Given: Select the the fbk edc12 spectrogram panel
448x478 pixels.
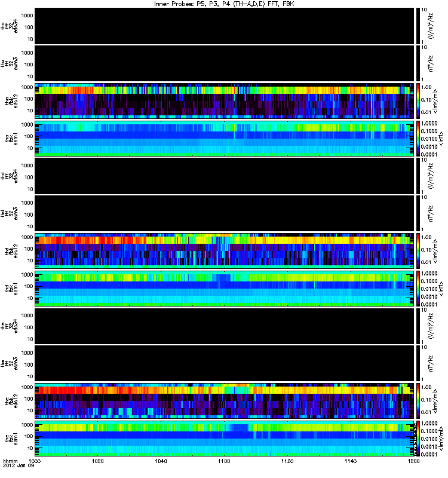Looking at the screenshot, I should (x=224, y=400).
